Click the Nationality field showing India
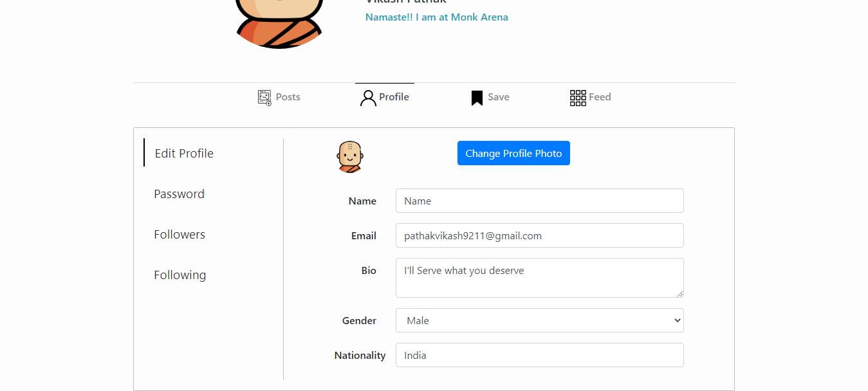This screenshot has width=868, height=391. pos(539,355)
